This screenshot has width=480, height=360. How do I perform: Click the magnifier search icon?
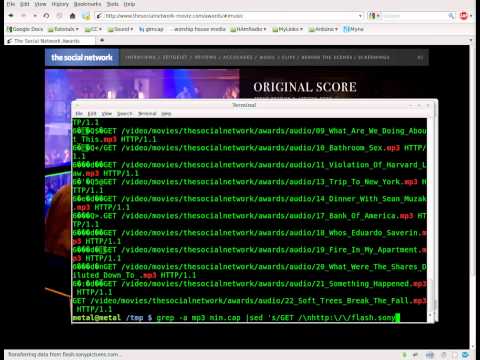click(451, 16)
